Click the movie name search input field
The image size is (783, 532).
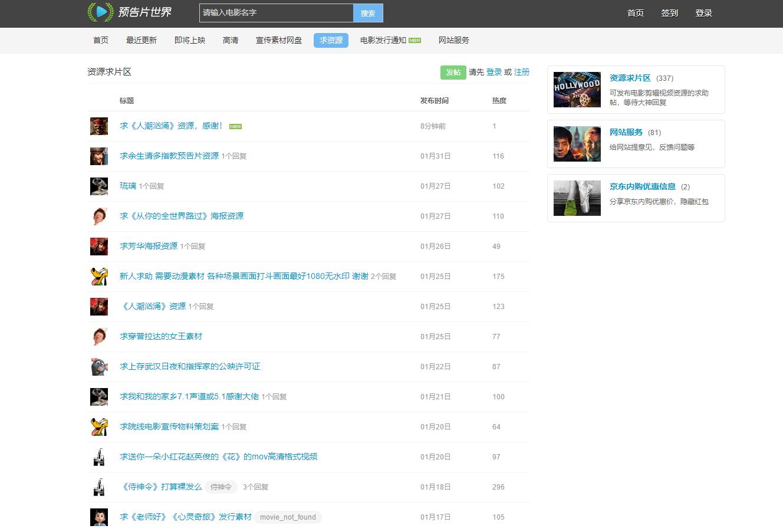click(275, 12)
